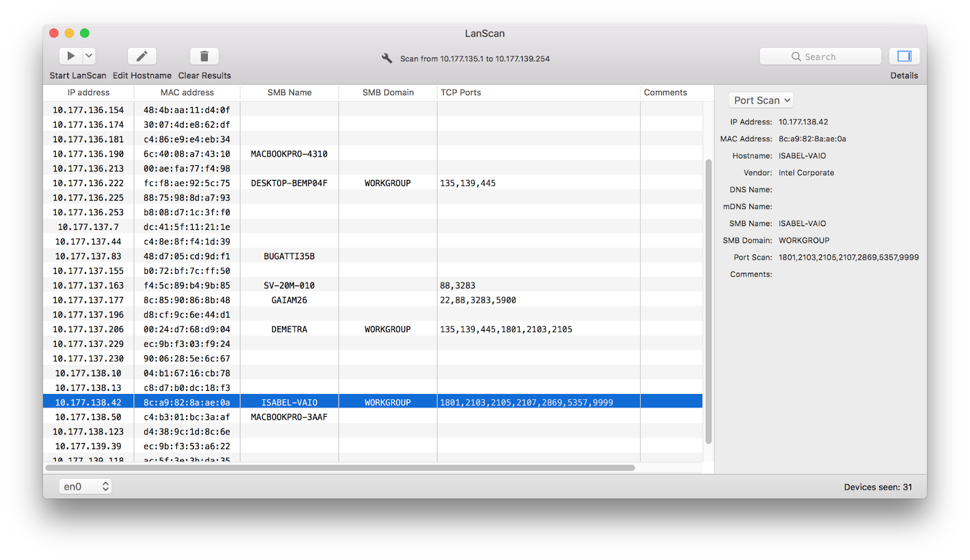Open the dropdown arrow beside the play button
This screenshot has height=560, width=970.
click(x=89, y=56)
